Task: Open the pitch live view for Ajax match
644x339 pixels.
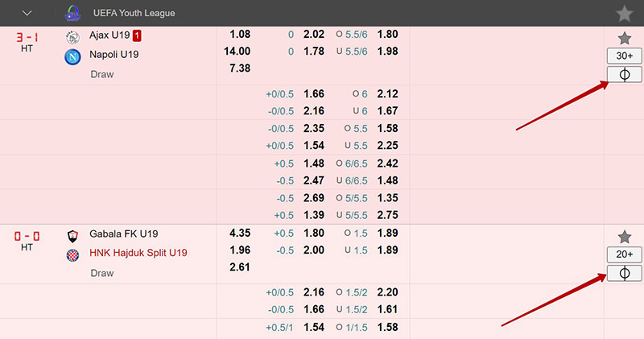Action: point(625,75)
